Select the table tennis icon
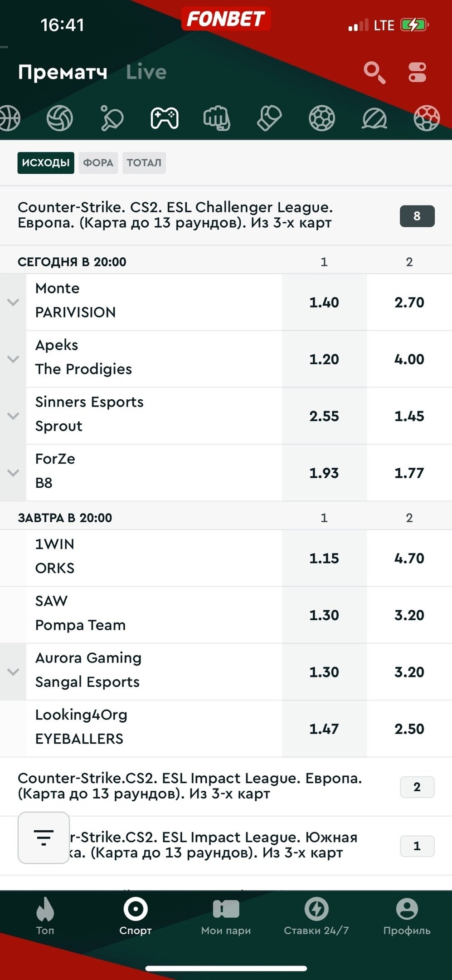 pyautogui.click(x=112, y=118)
